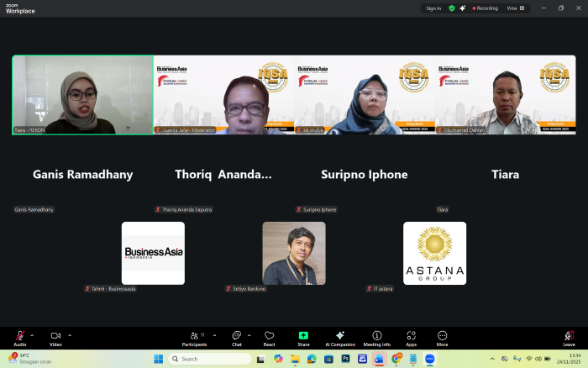Click Sign in at top bar
The image size is (588, 368).
click(x=433, y=8)
